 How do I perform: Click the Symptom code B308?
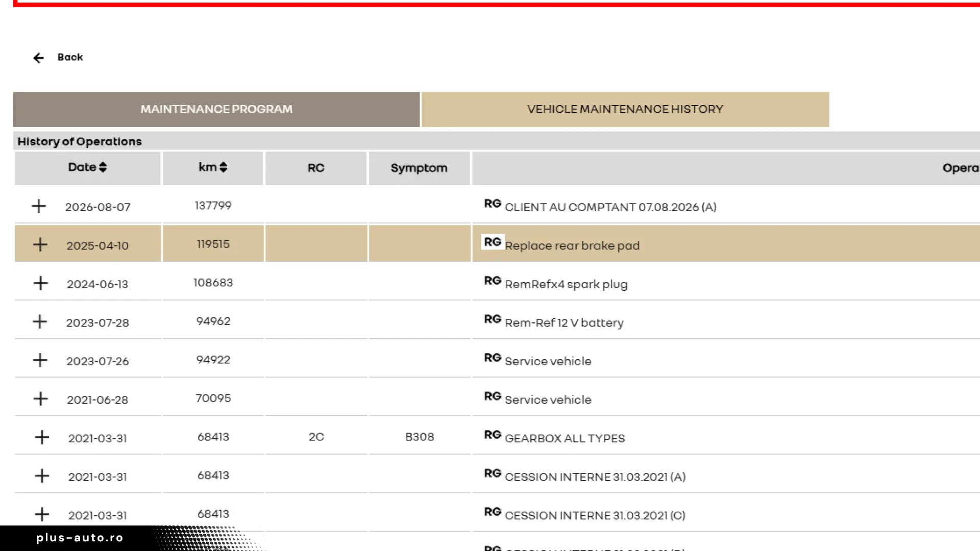pos(419,437)
